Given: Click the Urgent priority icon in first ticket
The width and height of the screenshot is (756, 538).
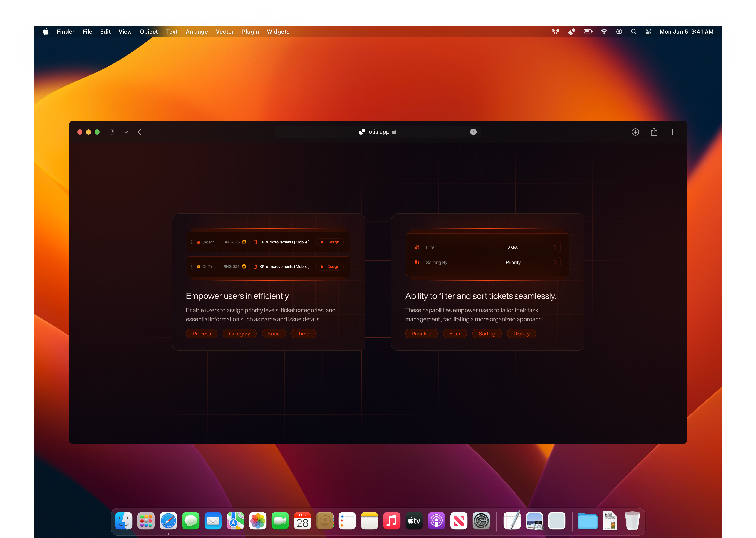Looking at the screenshot, I should click(x=199, y=242).
